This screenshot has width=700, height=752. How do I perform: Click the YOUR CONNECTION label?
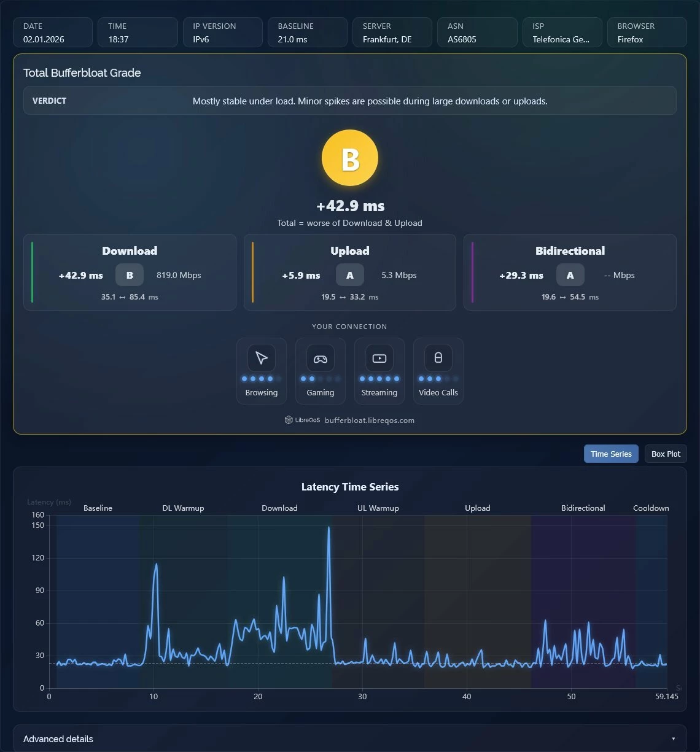point(350,327)
